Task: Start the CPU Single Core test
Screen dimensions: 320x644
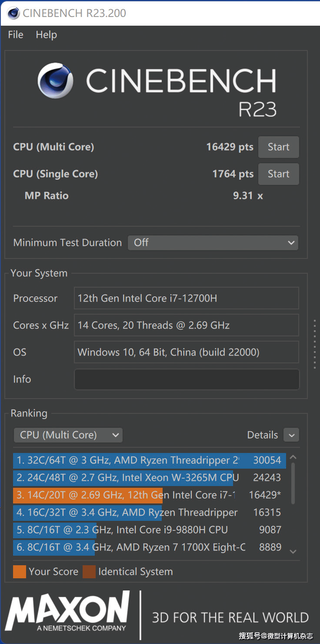Action: (278, 174)
